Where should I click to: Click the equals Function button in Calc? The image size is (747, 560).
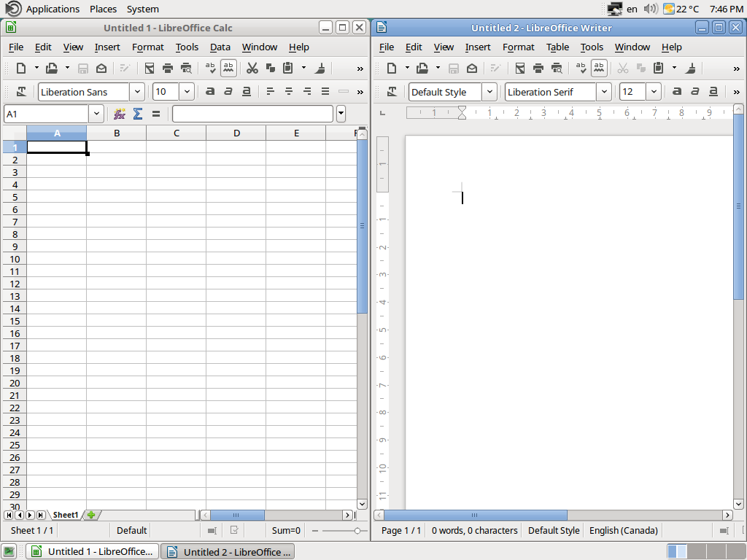coord(156,114)
